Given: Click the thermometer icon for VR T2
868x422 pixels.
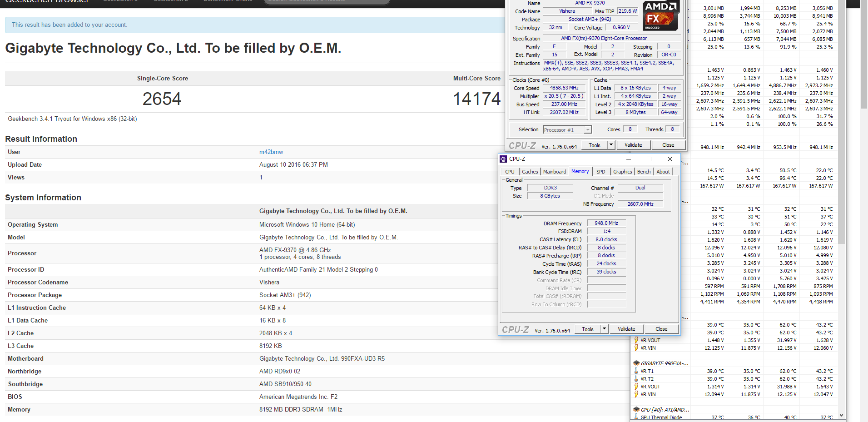Looking at the screenshot, I should point(636,379).
